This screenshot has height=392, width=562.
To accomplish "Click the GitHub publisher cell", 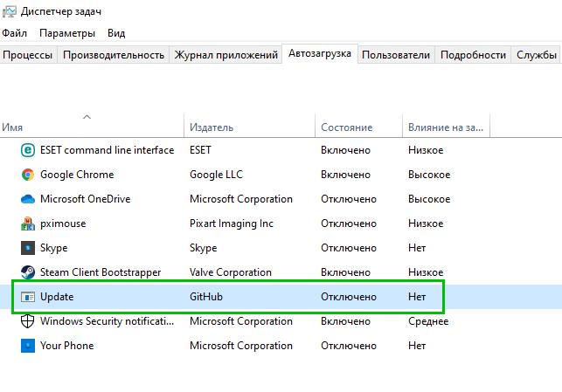I will pos(206,297).
